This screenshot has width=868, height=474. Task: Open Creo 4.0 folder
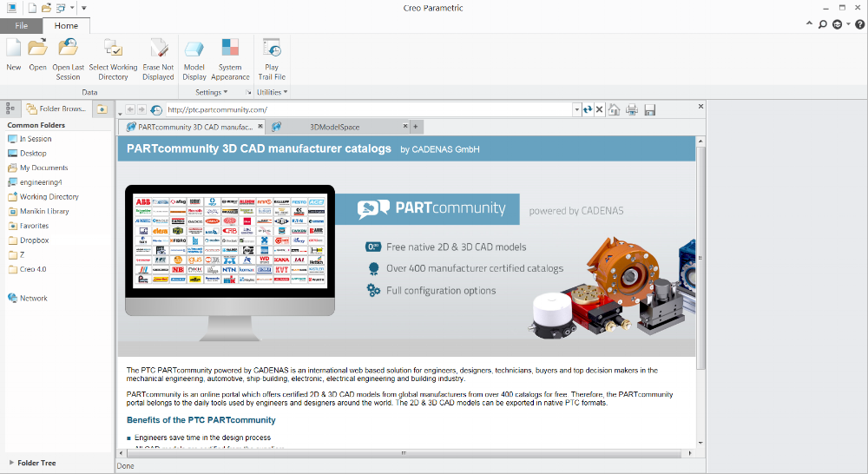click(27, 269)
